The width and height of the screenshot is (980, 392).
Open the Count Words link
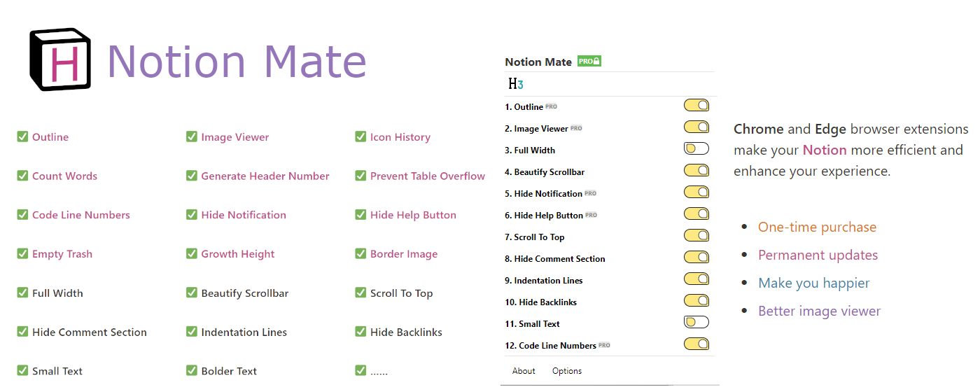[x=64, y=176]
